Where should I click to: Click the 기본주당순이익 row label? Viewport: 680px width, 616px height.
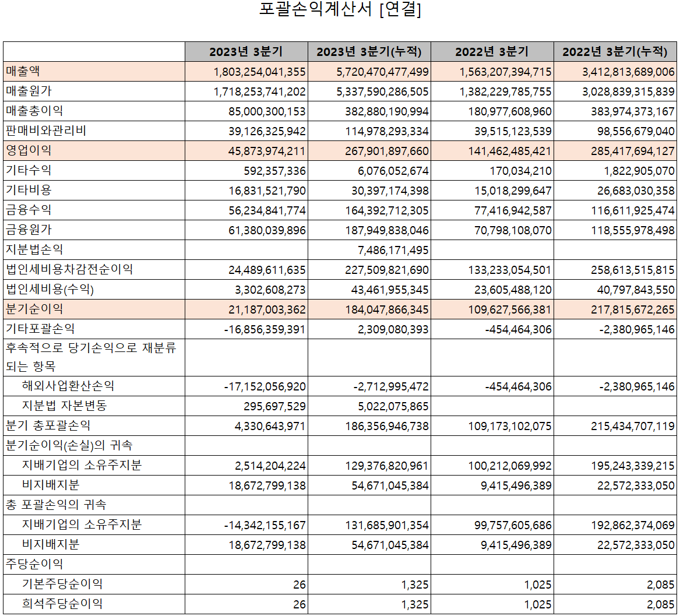point(62,584)
